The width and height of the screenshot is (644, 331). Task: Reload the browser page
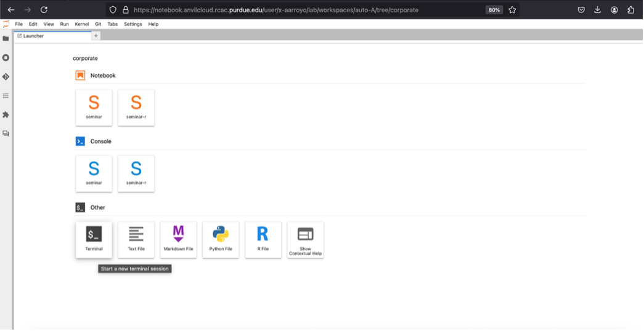(44, 10)
